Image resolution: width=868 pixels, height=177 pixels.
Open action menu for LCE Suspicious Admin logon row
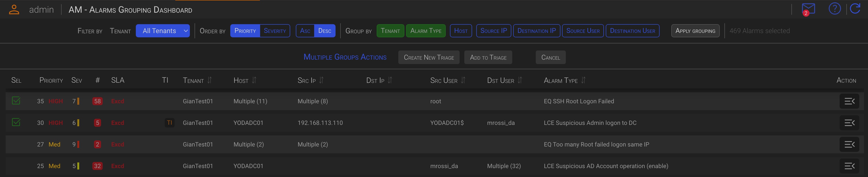(x=849, y=123)
